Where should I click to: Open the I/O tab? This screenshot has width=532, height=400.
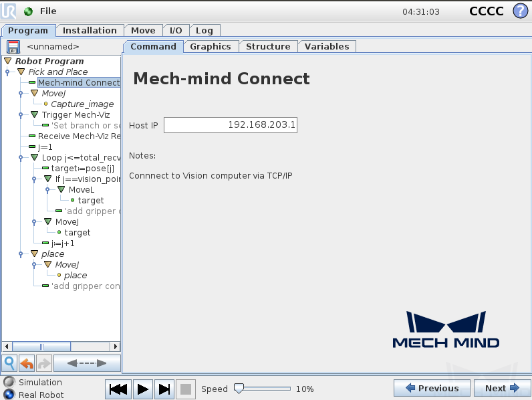click(x=176, y=30)
